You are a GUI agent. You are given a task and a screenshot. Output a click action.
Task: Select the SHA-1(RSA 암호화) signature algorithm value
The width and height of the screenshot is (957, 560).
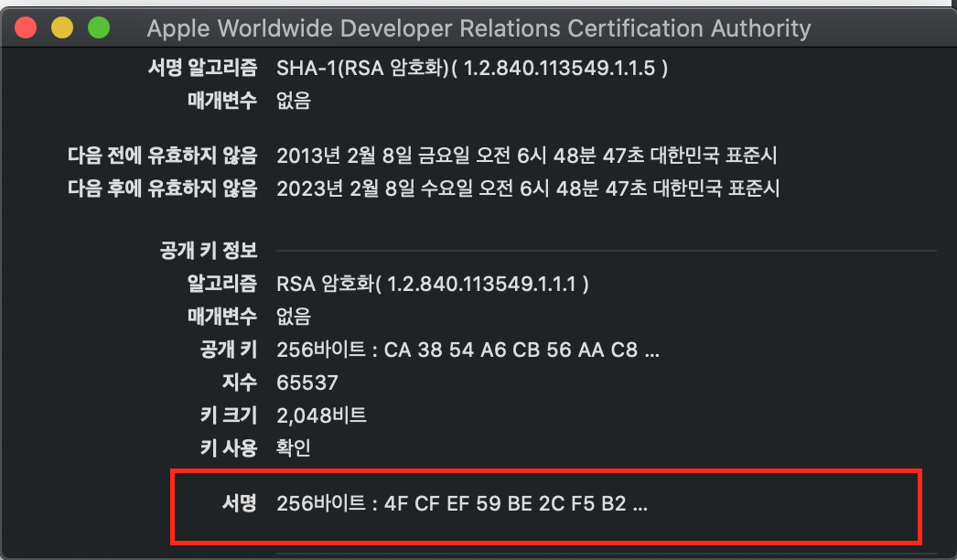472,68
